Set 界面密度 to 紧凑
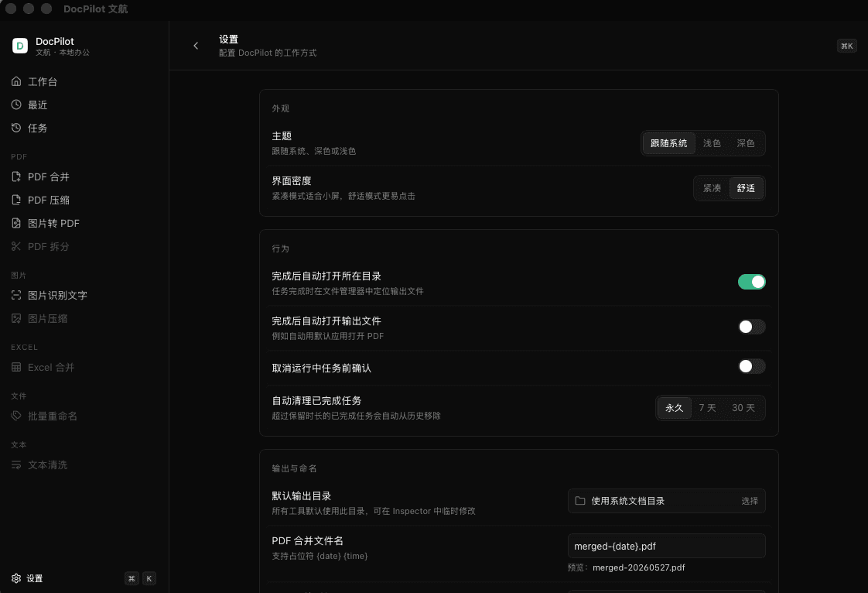This screenshot has height=593, width=868. (712, 188)
